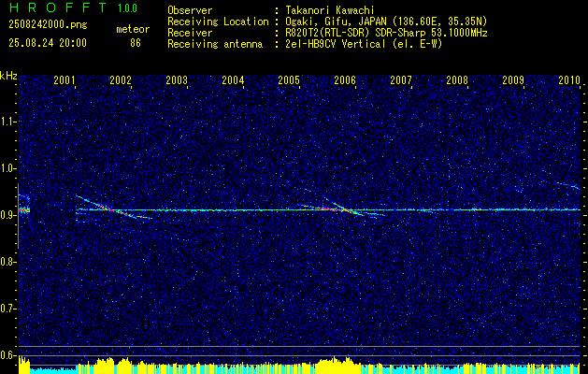Click the Receiver label
This screenshot has width=588, height=374.
(x=190, y=33)
